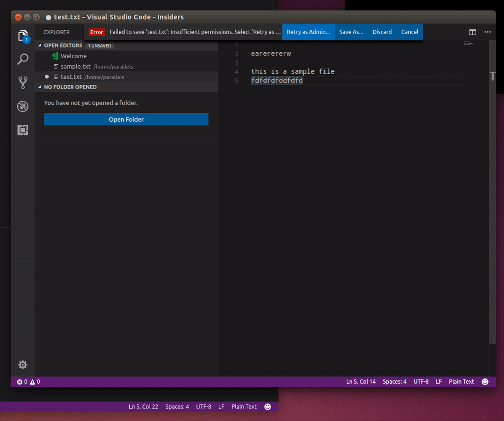The height and width of the screenshot is (421, 504).
Task: Split the editor
Action: click(472, 32)
